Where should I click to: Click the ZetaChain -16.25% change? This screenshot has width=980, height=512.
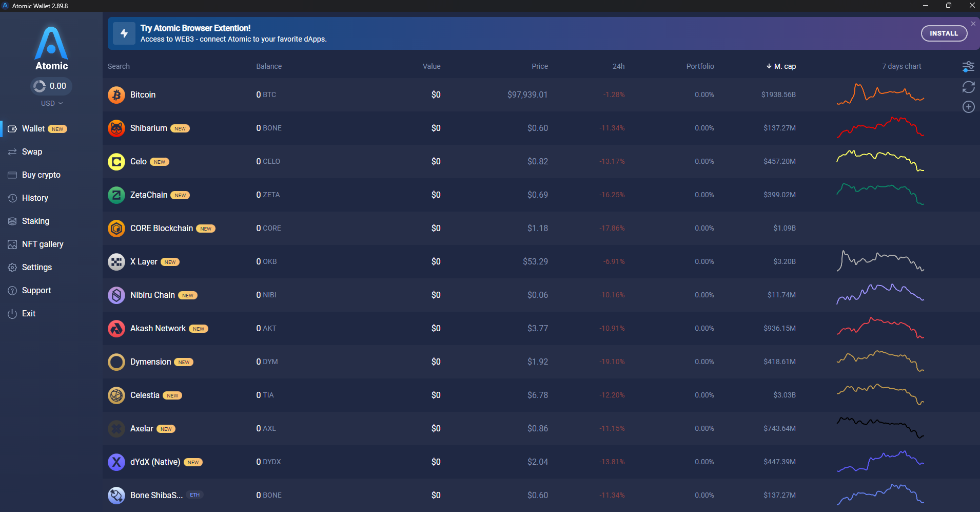612,195
